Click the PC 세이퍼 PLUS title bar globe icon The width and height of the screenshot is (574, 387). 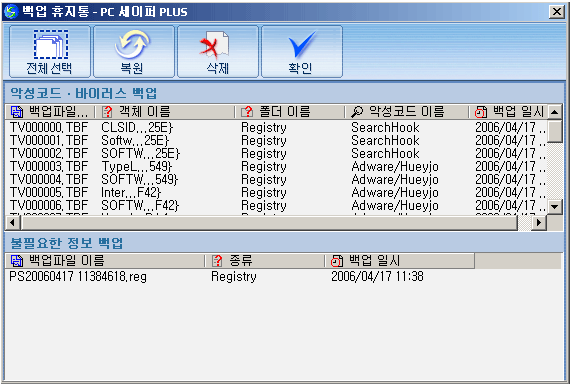pos(11,11)
